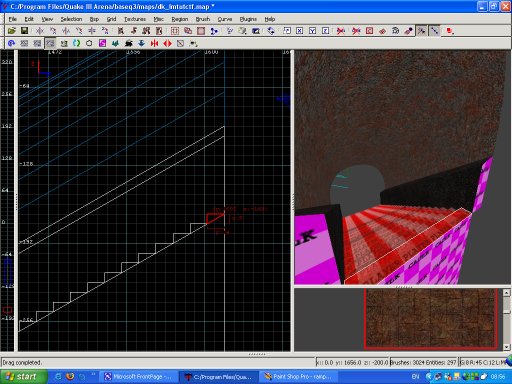Click the Select Partial Tall icon
Image resolution: width=512 pixels, height=384 pixels.
click(x=146, y=31)
